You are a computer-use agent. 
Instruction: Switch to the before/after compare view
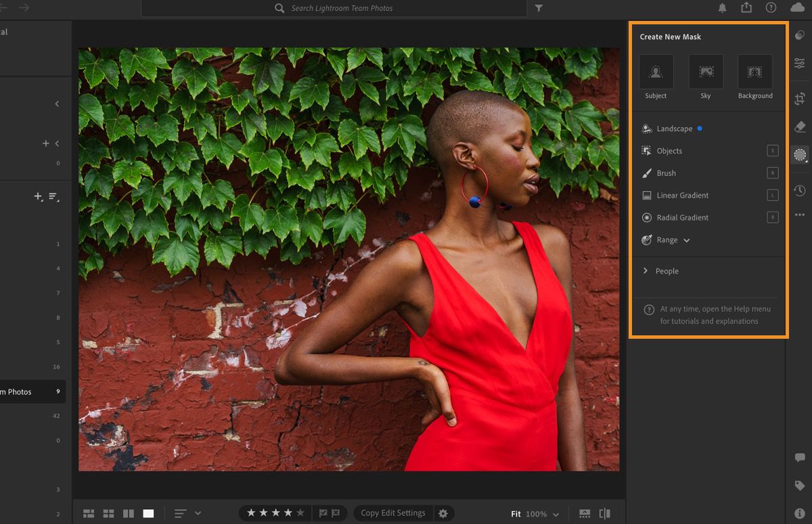pos(604,513)
